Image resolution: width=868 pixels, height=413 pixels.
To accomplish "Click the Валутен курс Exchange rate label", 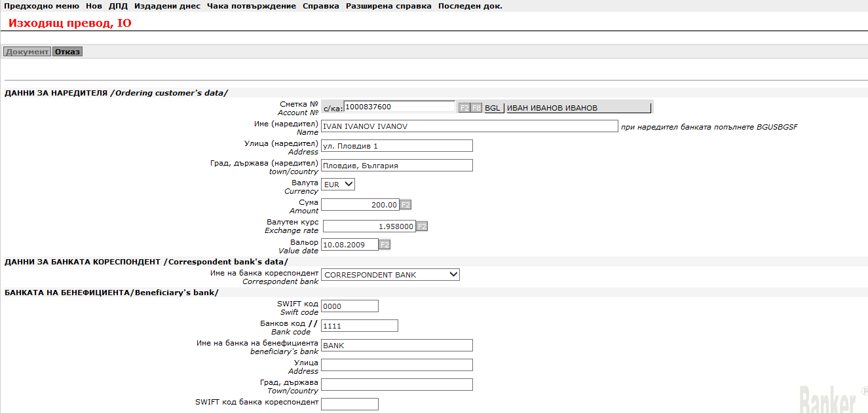I will (292, 226).
